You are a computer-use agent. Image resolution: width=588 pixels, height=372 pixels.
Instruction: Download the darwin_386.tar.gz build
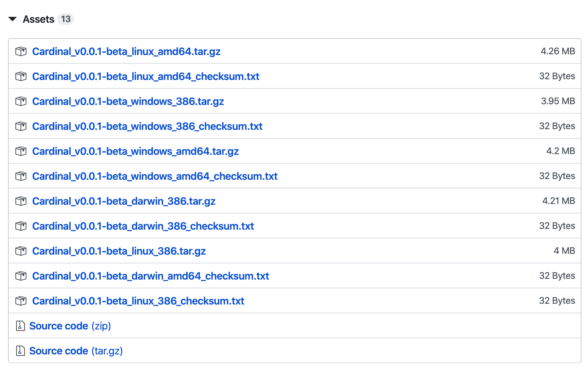tap(124, 201)
